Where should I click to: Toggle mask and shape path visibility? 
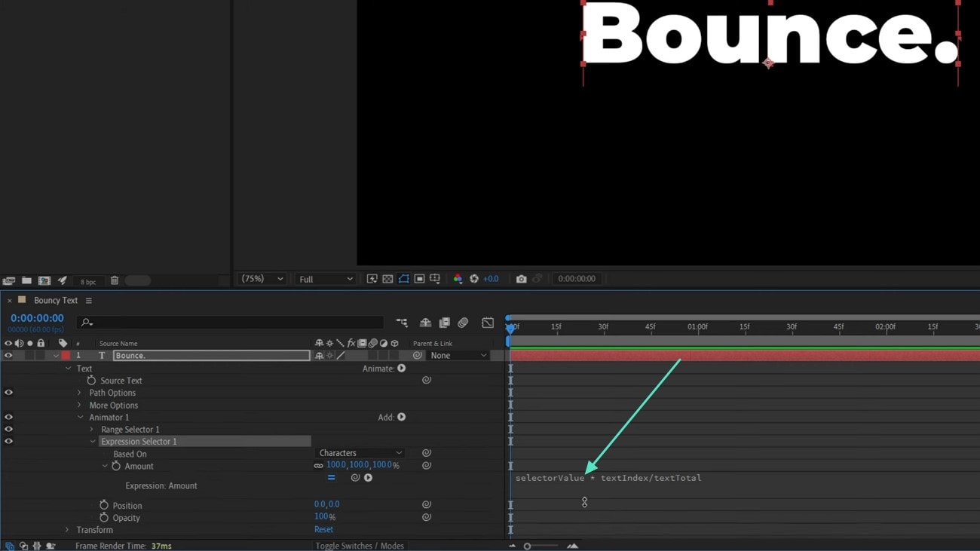[x=403, y=279]
